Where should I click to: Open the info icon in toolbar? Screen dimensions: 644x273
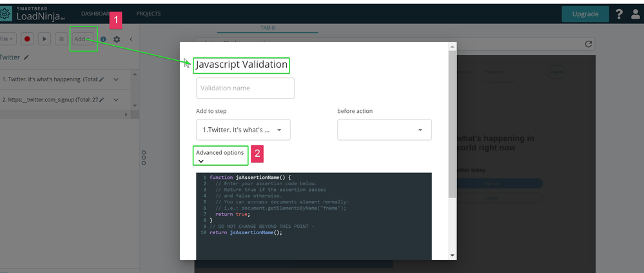(x=103, y=39)
